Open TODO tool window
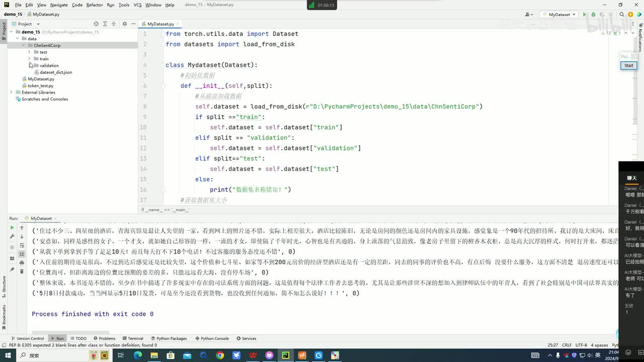The image size is (644, 362). (78, 338)
